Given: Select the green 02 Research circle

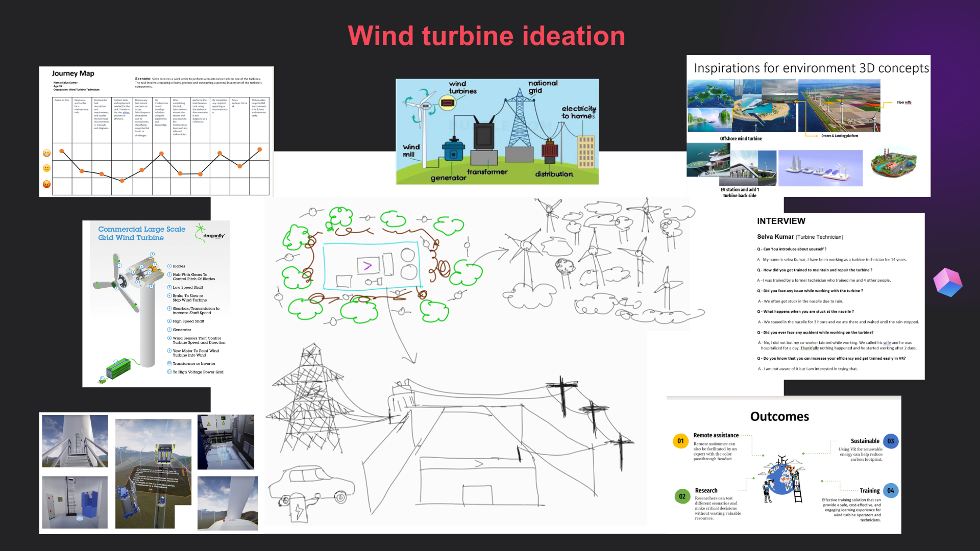Looking at the screenshot, I should [x=682, y=496].
